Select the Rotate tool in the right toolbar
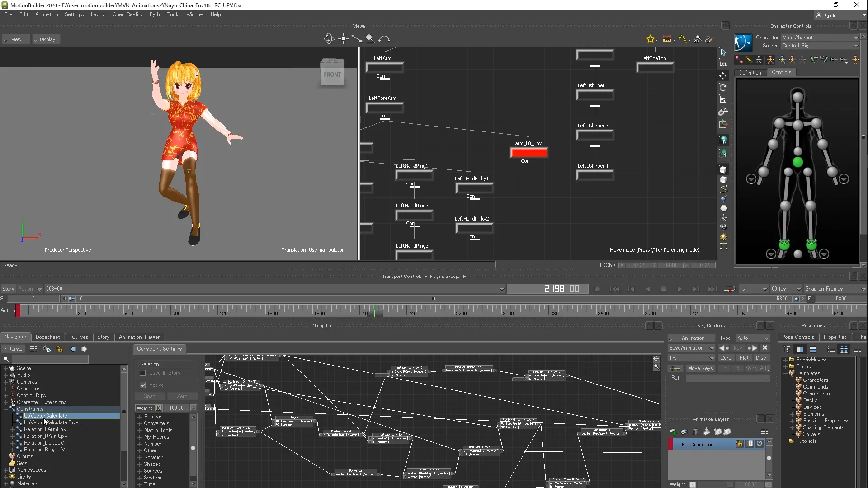Screen dimensions: 868x488 pyautogui.click(x=723, y=87)
